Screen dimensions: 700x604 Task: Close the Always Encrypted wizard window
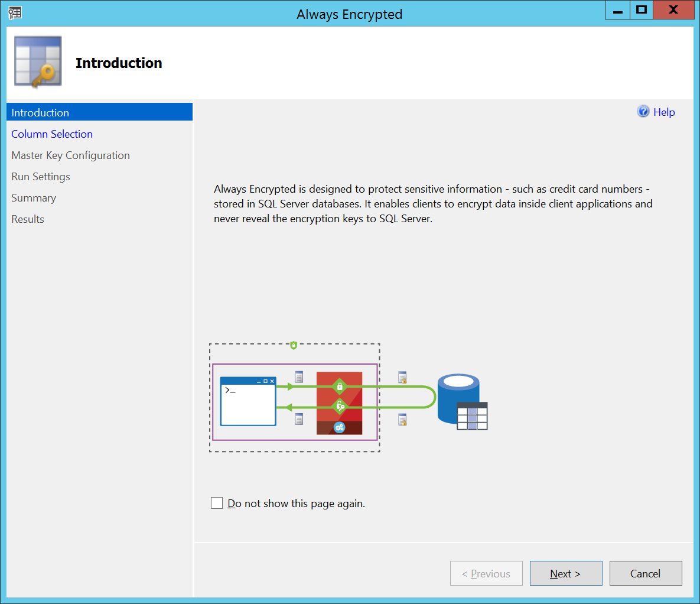673,10
